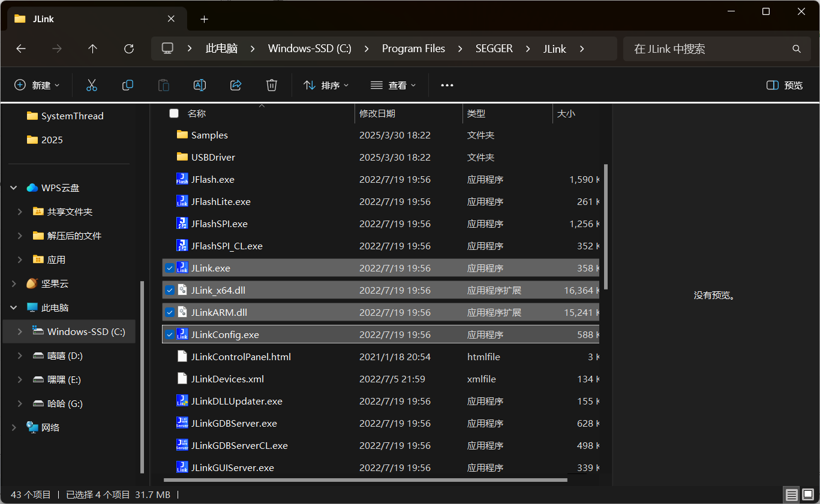
Task: Expand the Windows-SSD (C:) tree node
Action: pyautogui.click(x=20, y=331)
